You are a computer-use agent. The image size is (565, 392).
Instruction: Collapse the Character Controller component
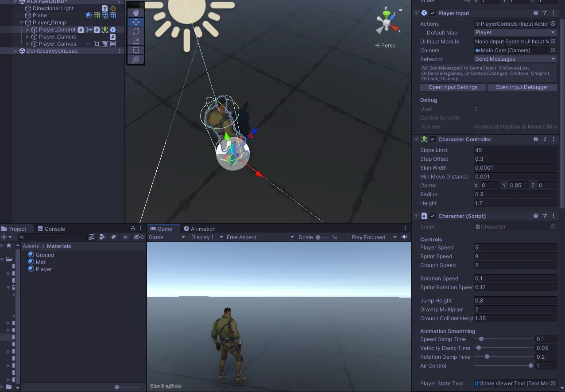pyautogui.click(x=416, y=139)
